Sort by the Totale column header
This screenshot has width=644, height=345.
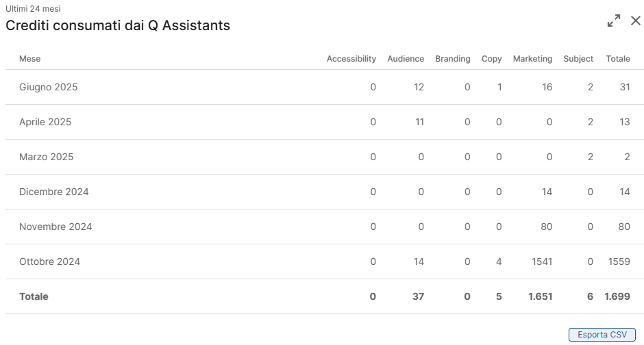click(x=618, y=59)
